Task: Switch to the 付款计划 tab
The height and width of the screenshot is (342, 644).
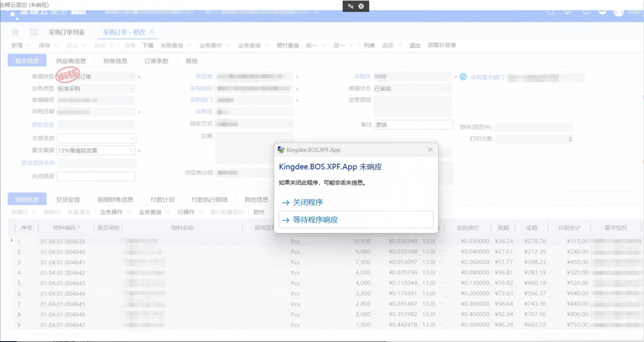Action: (x=162, y=199)
